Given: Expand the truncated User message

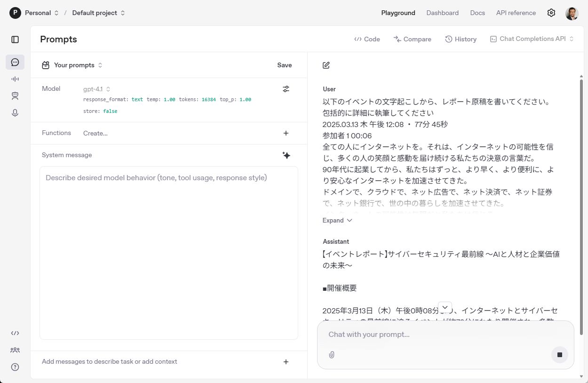Looking at the screenshot, I should pos(337,221).
